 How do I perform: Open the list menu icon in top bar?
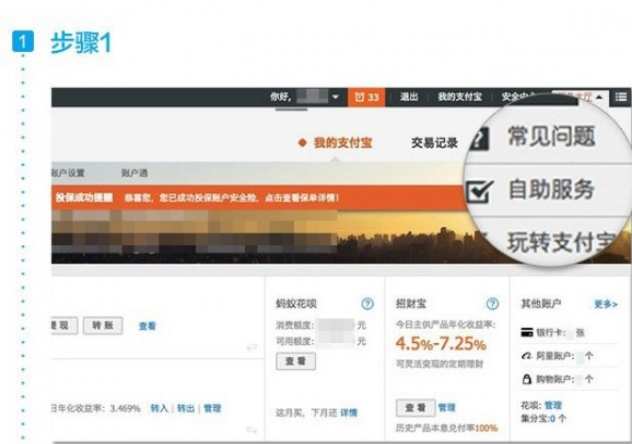pyautogui.click(x=621, y=97)
